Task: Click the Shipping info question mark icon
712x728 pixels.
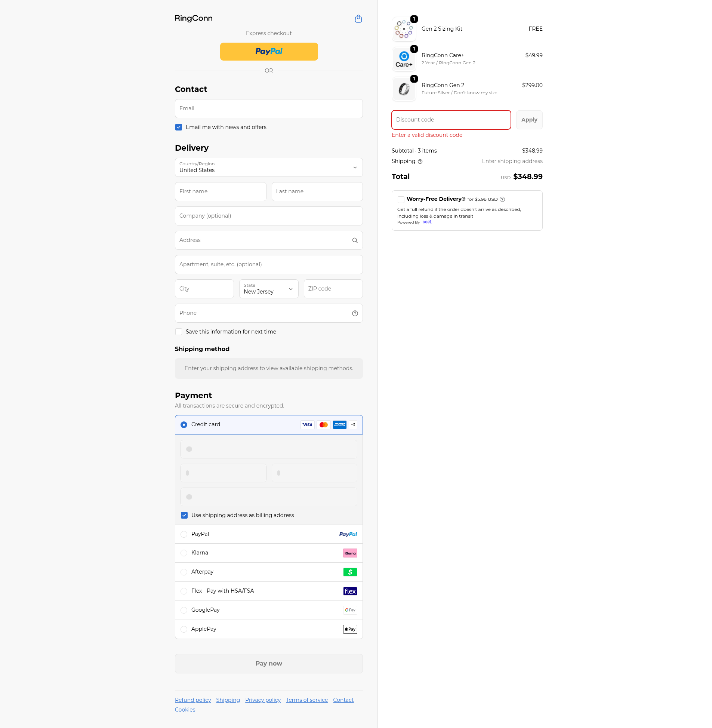Action: [420, 162]
